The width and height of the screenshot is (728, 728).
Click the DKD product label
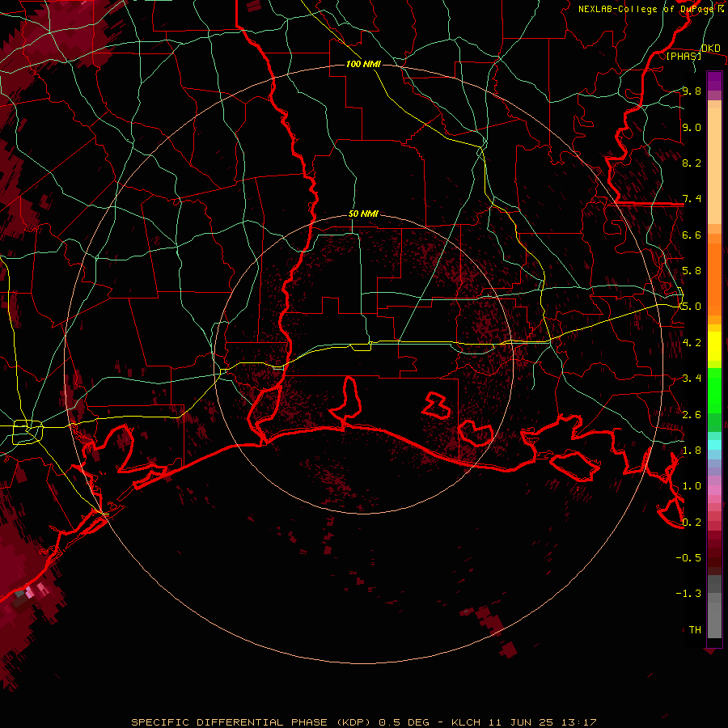[711, 49]
